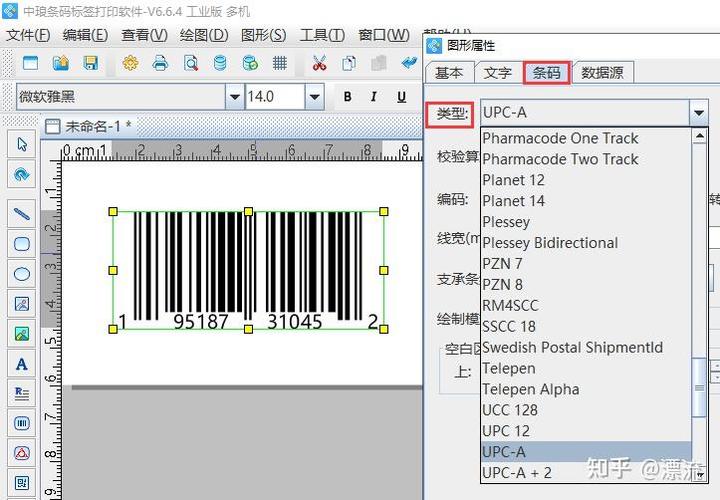Click the open file folder icon
Screen dimensions: 720x500
click(61, 62)
